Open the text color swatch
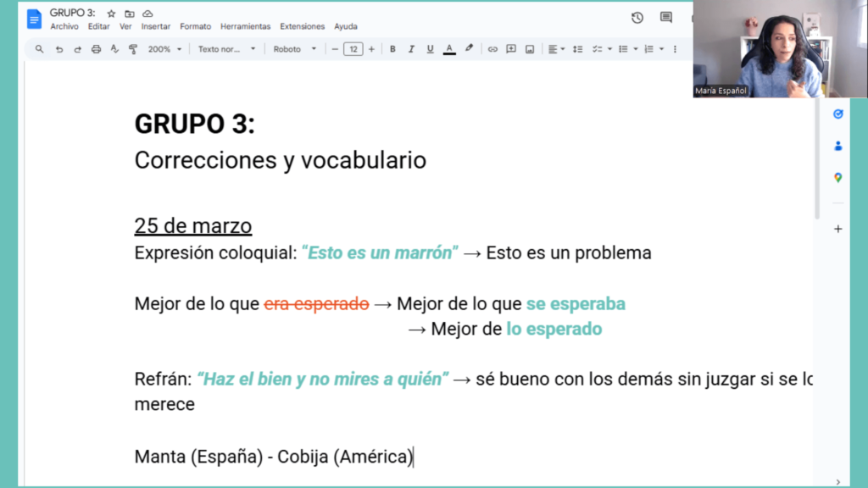This screenshot has width=868, height=488. pos(449,48)
